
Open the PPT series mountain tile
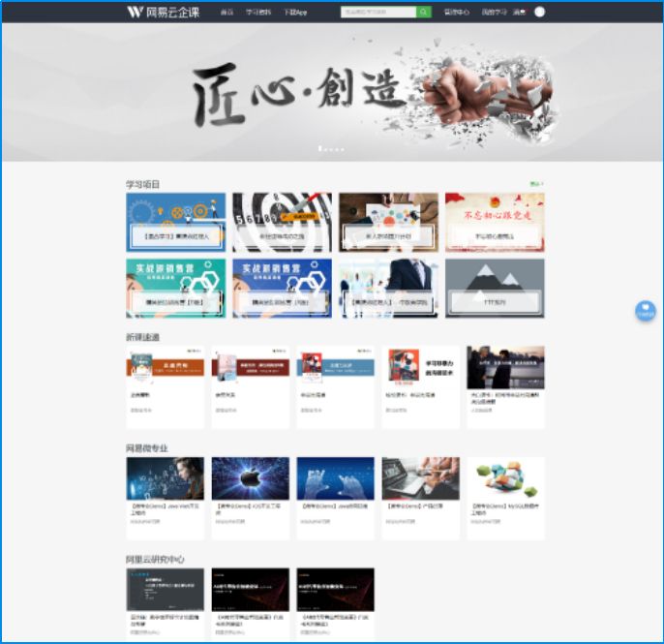click(495, 288)
